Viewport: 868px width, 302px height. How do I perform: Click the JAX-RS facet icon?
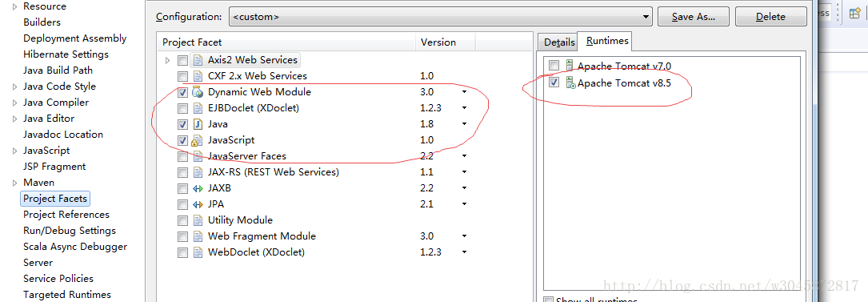pos(198,172)
